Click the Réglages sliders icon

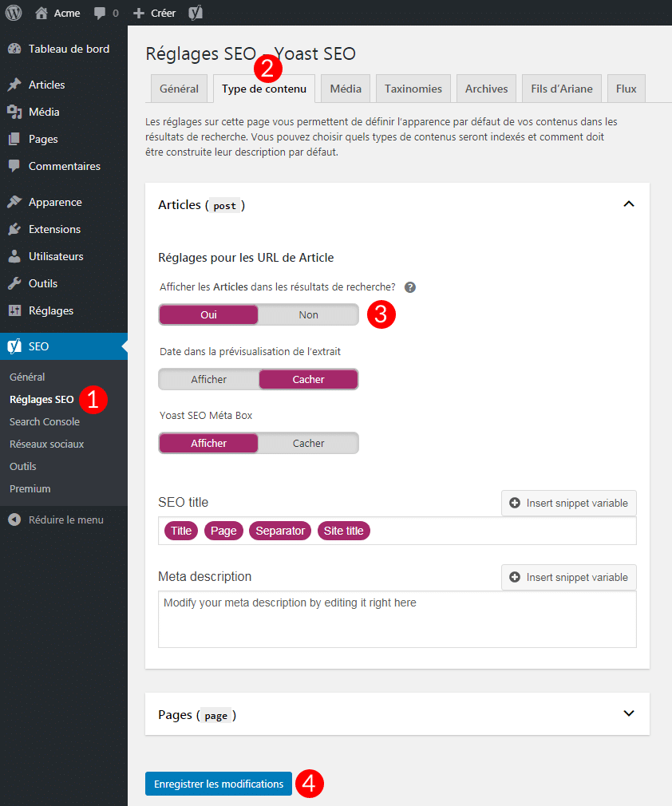[14, 310]
